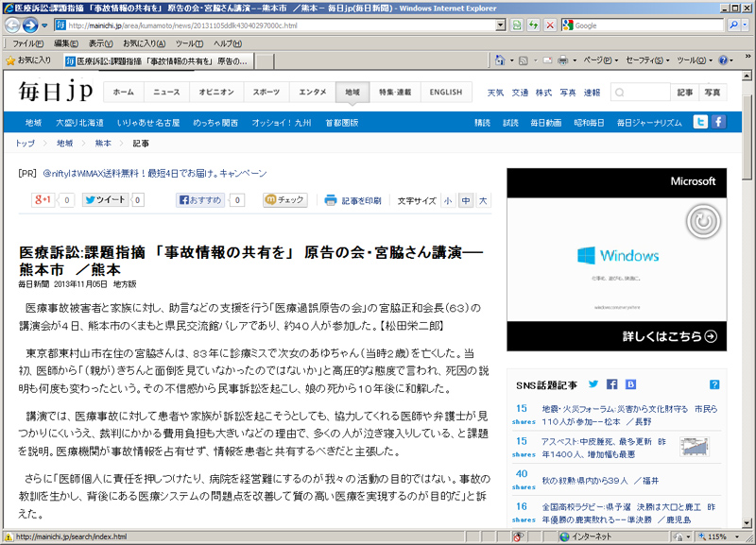Open the ヘルプ(H) menu
Image resolution: width=756 pixels, height=545 pixels.
[227, 43]
